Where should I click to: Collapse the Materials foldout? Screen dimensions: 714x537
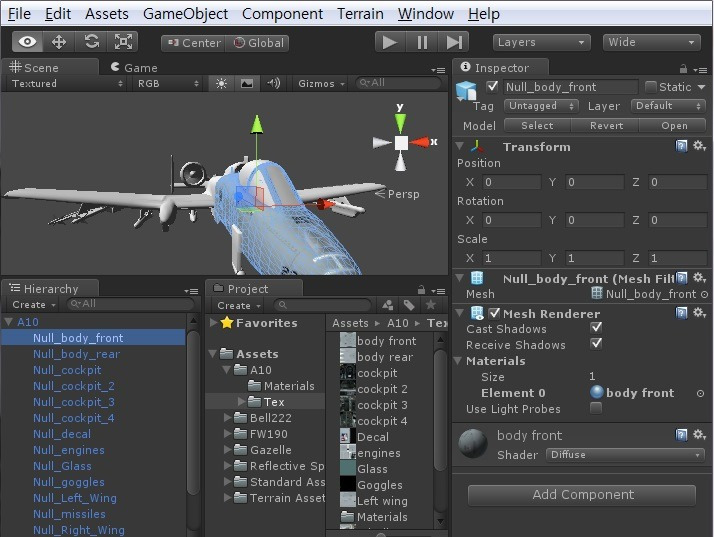tap(459, 361)
